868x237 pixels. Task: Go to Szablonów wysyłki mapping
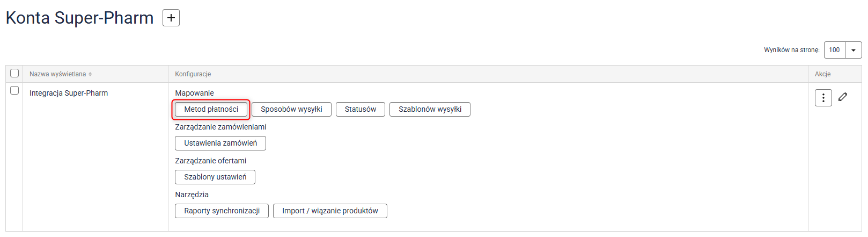point(430,109)
